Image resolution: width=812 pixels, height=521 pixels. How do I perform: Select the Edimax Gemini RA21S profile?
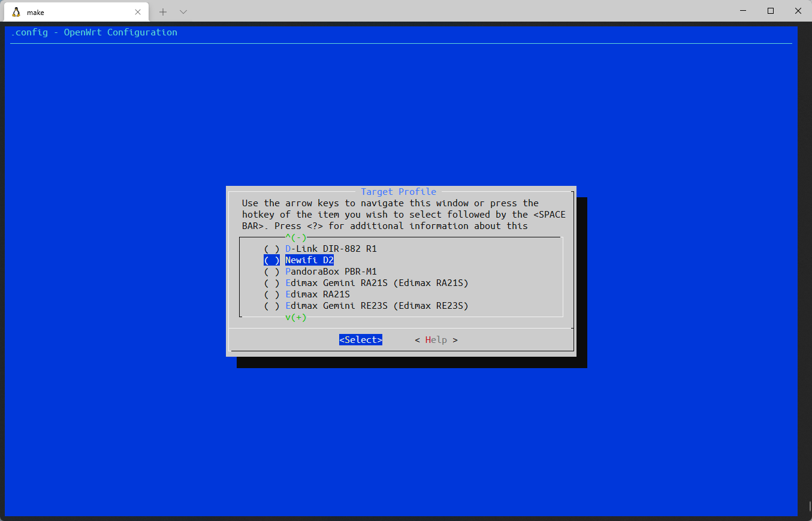(376, 282)
